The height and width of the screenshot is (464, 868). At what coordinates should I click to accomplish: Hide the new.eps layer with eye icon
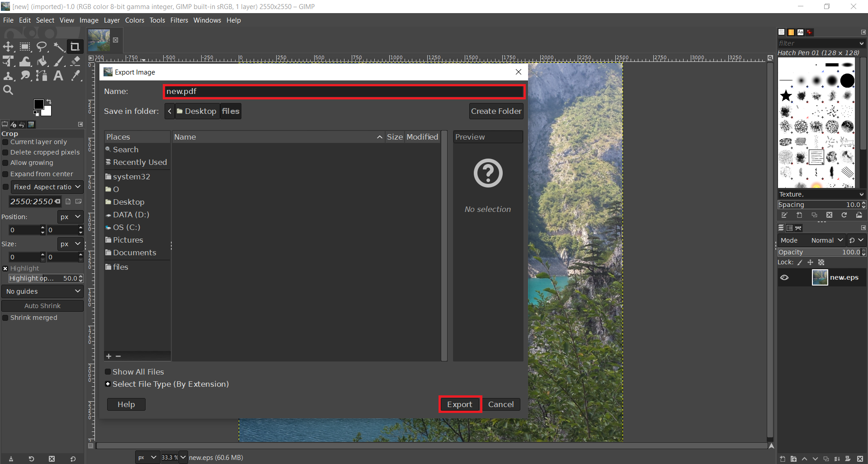(x=784, y=277)
